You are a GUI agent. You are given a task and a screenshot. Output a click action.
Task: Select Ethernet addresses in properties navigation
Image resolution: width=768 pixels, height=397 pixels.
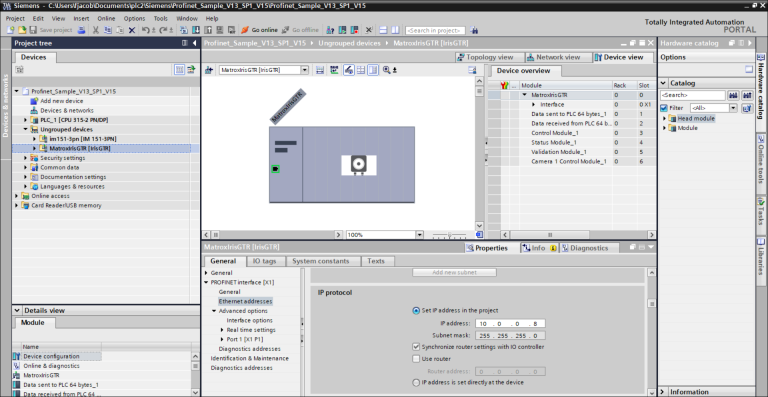click(x=245, y=302)
